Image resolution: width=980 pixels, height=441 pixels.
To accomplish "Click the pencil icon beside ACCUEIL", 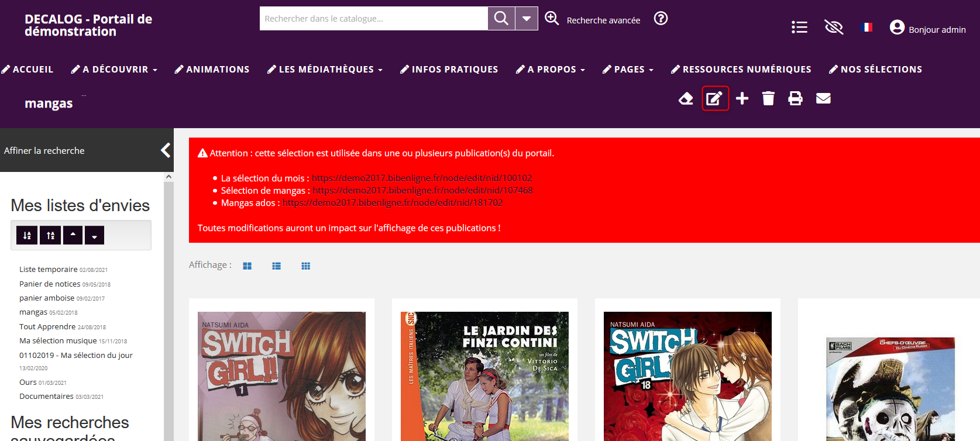I will tap(6, 69).
